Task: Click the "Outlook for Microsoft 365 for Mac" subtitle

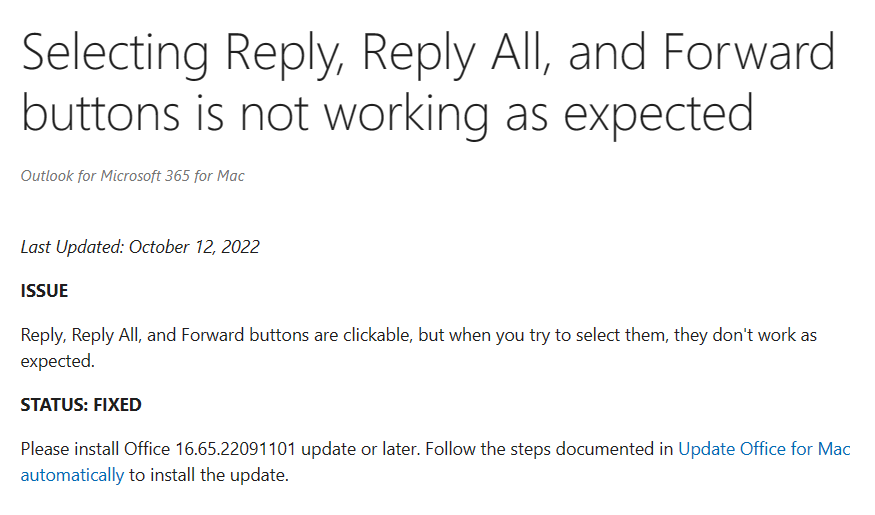Action: click(x=133, y=176)
